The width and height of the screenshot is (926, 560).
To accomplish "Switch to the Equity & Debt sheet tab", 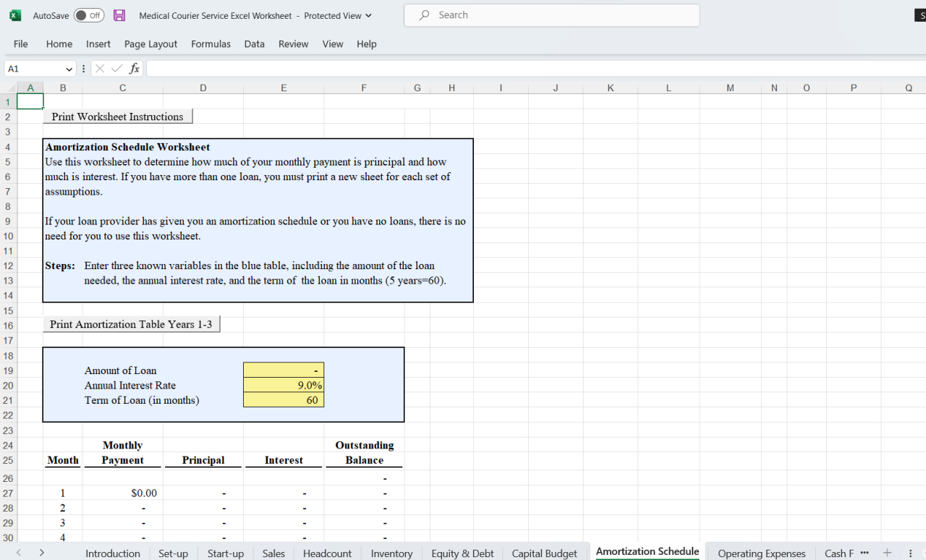I will coord(462,553).
